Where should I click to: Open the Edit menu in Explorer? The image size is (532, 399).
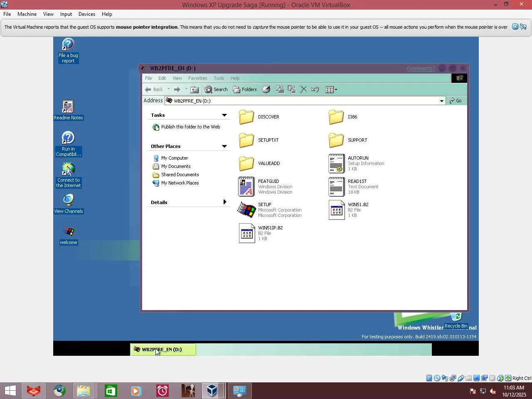pos(162,78)
